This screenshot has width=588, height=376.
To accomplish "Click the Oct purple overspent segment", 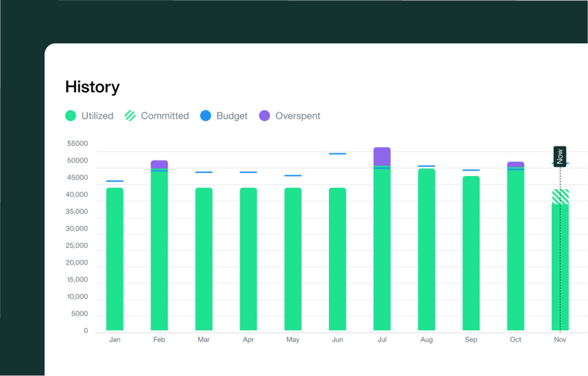I will (516, 165).
